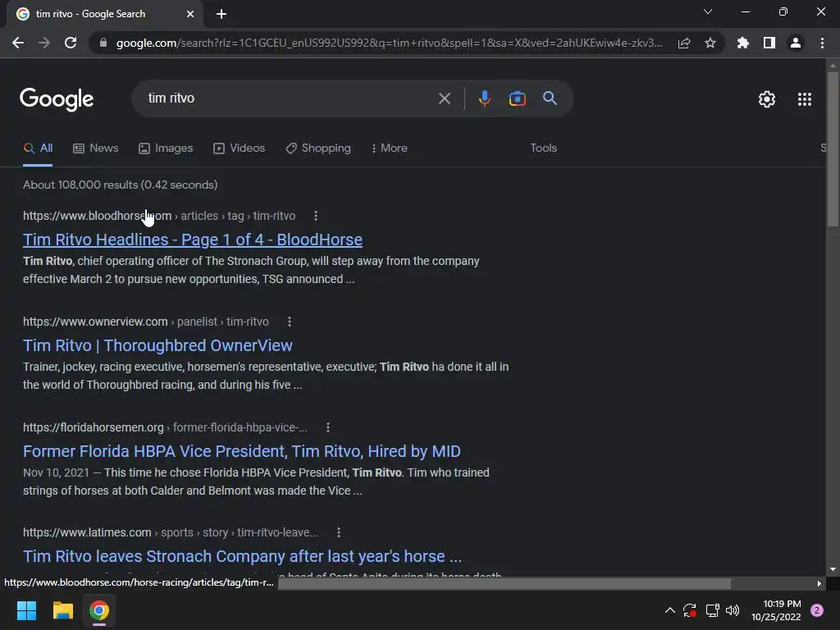Open Tim Ritvo leaves Stronach Company result
The width and height of the screenshot is (840, 630).
[x=242, y=557]
